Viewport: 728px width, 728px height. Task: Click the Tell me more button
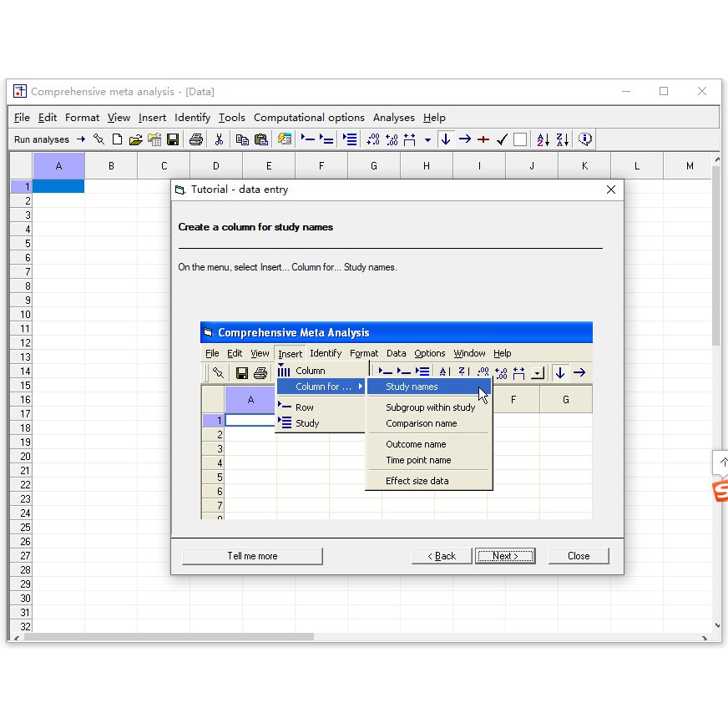pos(252,556)
